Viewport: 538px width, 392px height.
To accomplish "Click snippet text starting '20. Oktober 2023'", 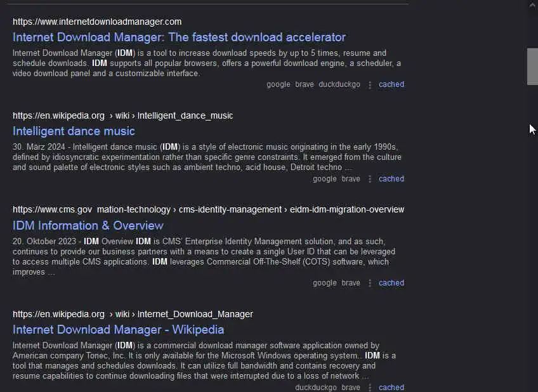I will (204, 256).
